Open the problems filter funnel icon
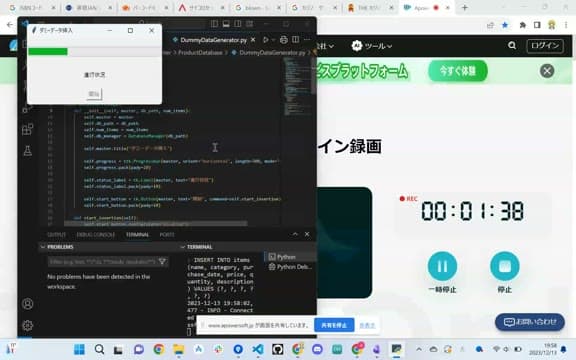 [162, 262]
